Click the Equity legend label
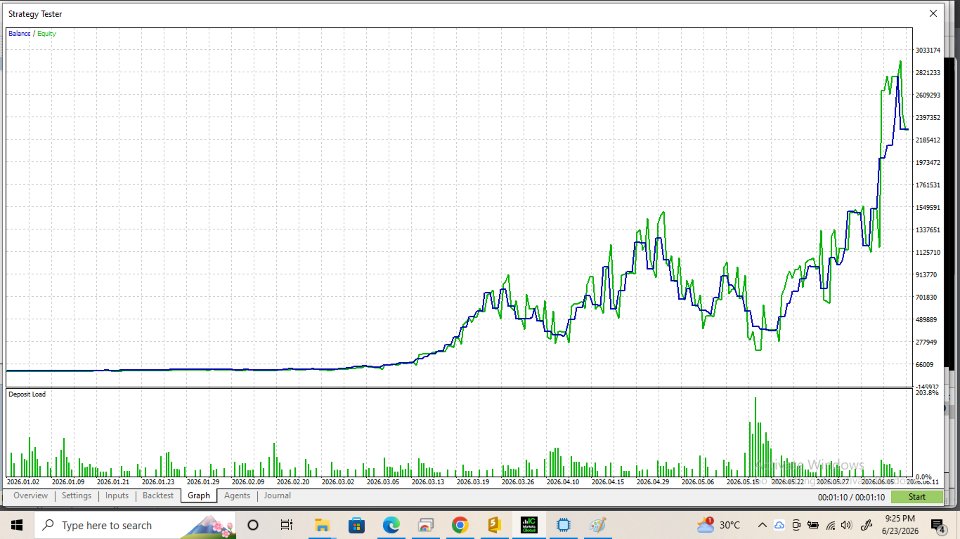The width and height of the screenshot is (960, 539). (x=47, y=34)
